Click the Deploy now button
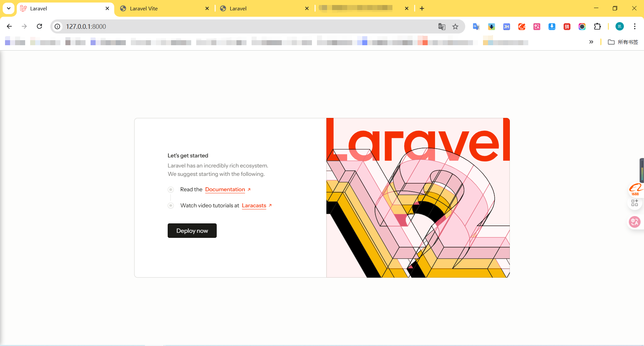 (192, 231)
